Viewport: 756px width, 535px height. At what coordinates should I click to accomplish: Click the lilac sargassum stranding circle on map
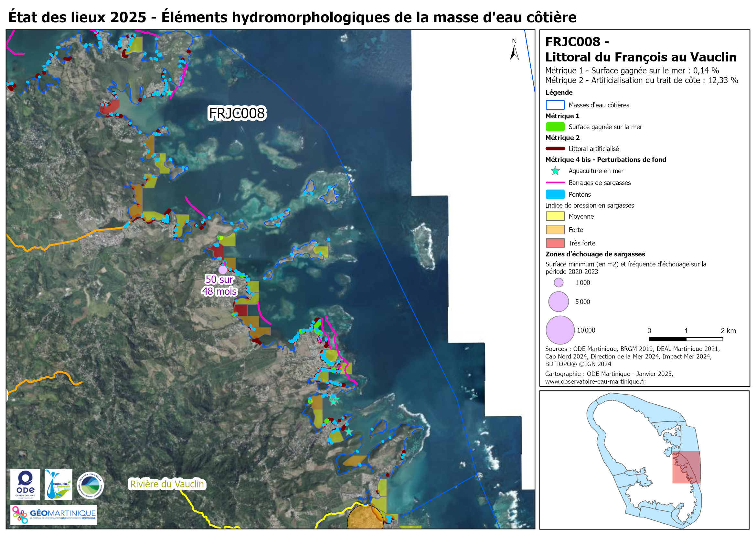point(223,270)
